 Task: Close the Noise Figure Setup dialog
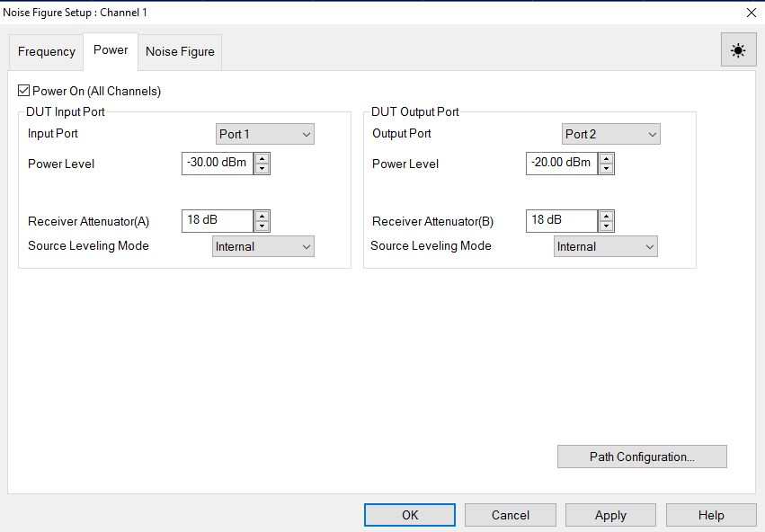[x=751, y=13]
